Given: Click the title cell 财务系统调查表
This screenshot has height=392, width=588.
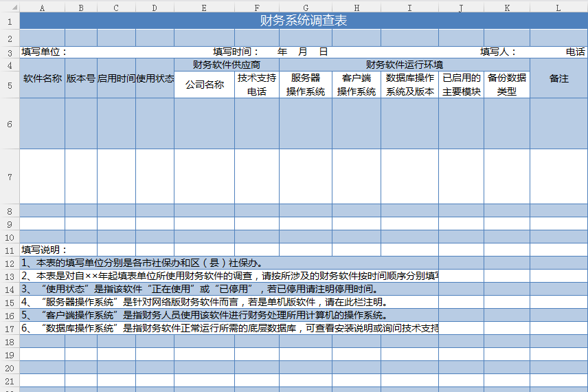Looking at the screenshot, I should 303,21.
